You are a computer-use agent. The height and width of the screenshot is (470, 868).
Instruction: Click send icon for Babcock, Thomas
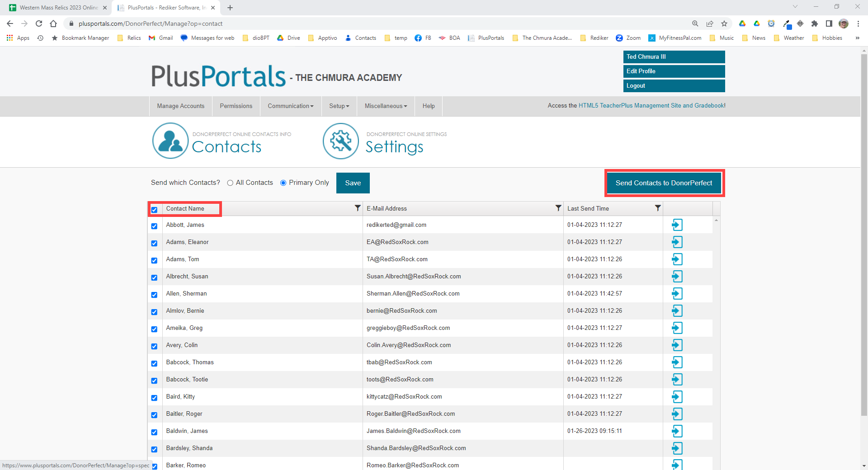pyautogui.click(x=677, y=362)
